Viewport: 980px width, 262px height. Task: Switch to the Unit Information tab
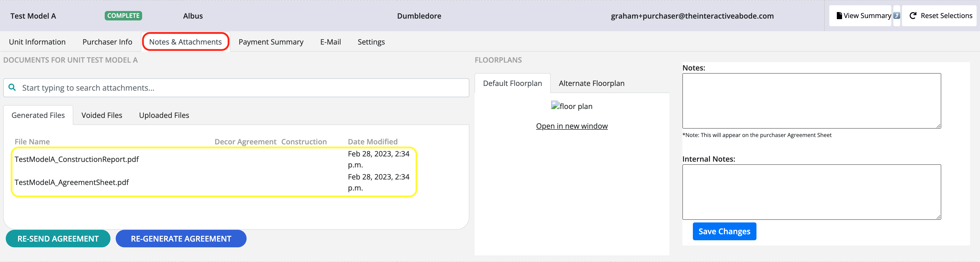[37, 42]
